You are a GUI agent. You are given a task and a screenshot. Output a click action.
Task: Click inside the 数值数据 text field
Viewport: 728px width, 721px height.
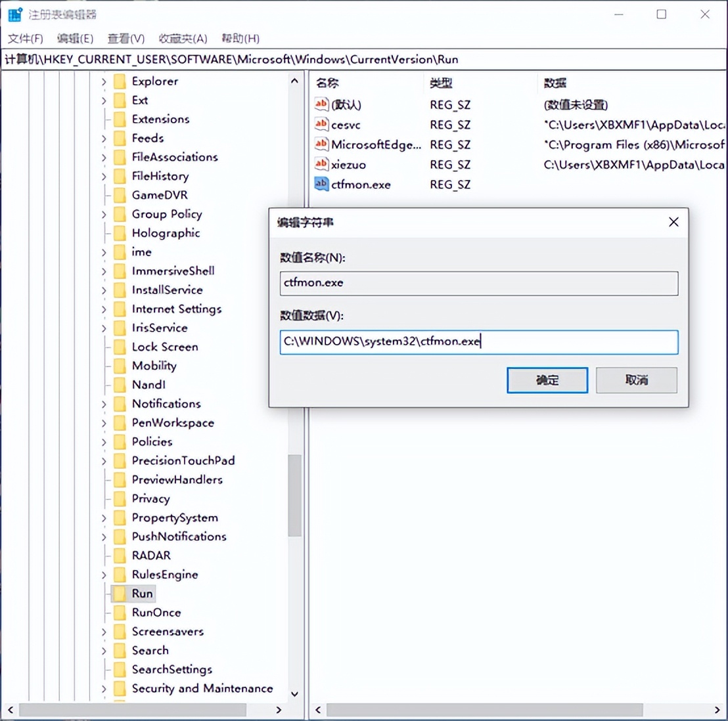click(478, 342)
